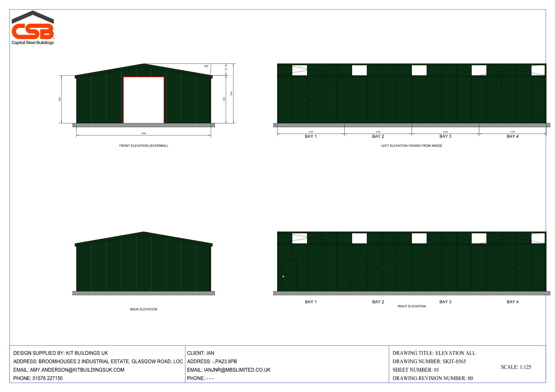Select the 'LEFT ELEVATION VIEWED FROM INSIDE' caption

pos(411,146)
